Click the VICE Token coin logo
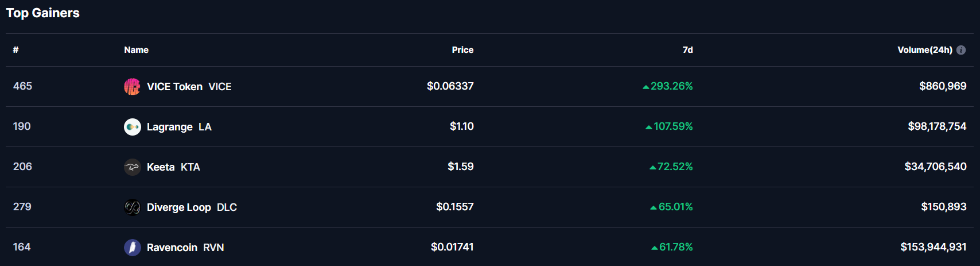 (133, 87)
